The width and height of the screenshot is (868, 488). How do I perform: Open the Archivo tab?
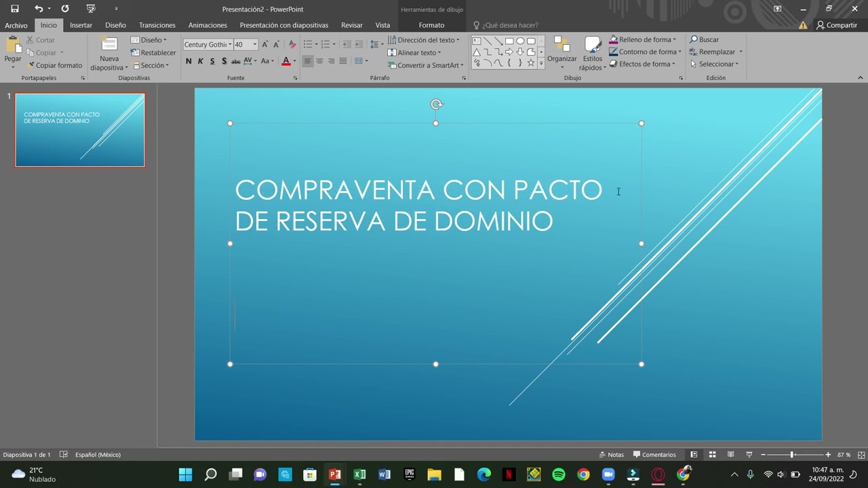[x=16, y=25]
